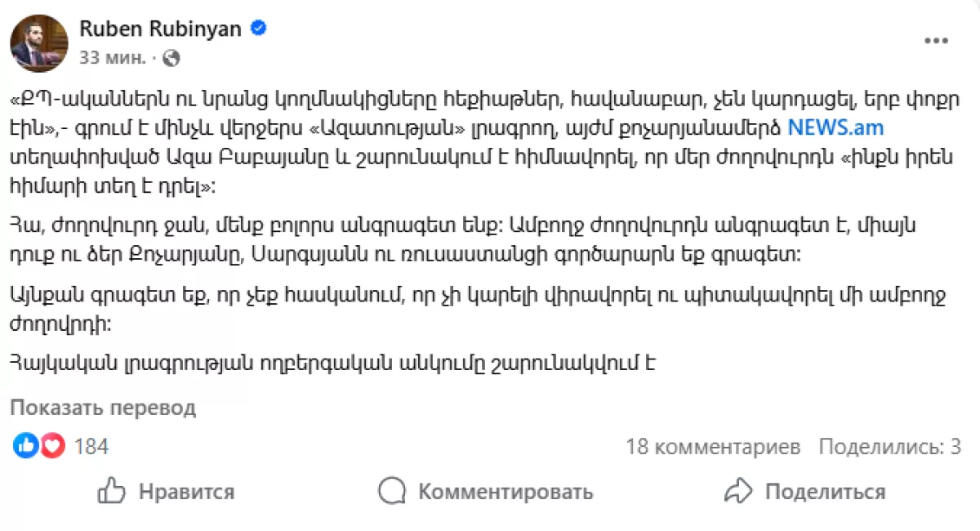980x531 pixels.
Task: Click the share arrow icon
Action: pyautogui.click(x=737, y=491)
